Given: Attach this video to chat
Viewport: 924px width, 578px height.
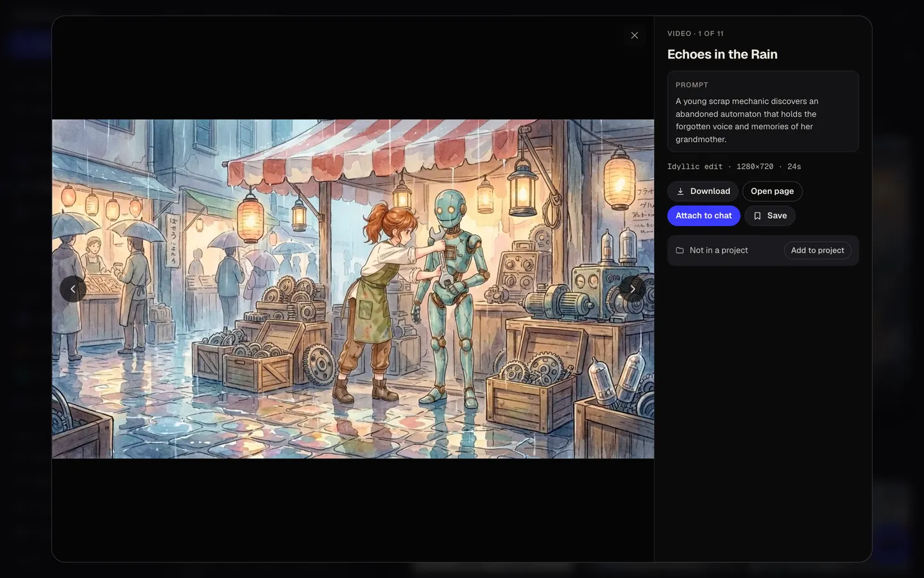Looking at the screenshot, I should (703, 216).
